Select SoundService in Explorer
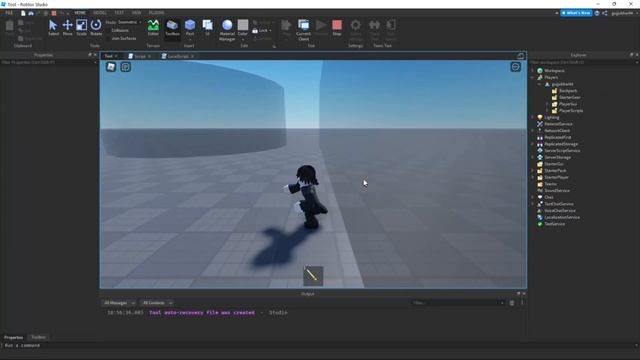 click(x=556, y=191)
